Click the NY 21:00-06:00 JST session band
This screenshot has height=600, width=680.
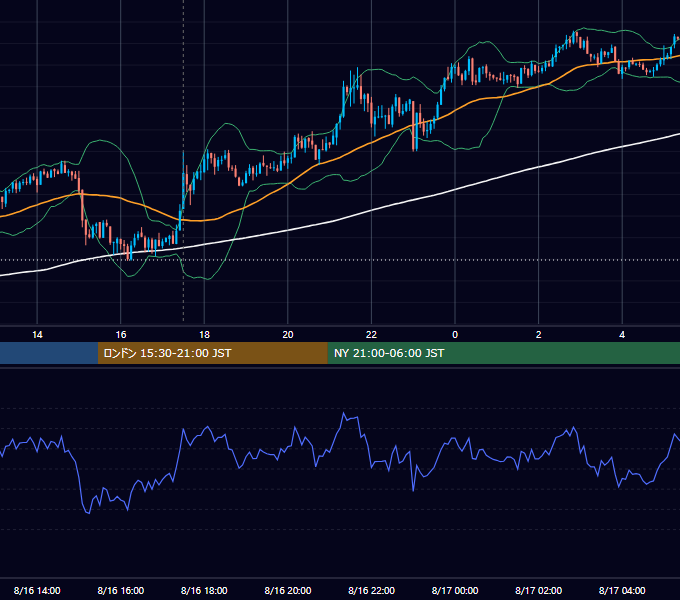[503, 353]
